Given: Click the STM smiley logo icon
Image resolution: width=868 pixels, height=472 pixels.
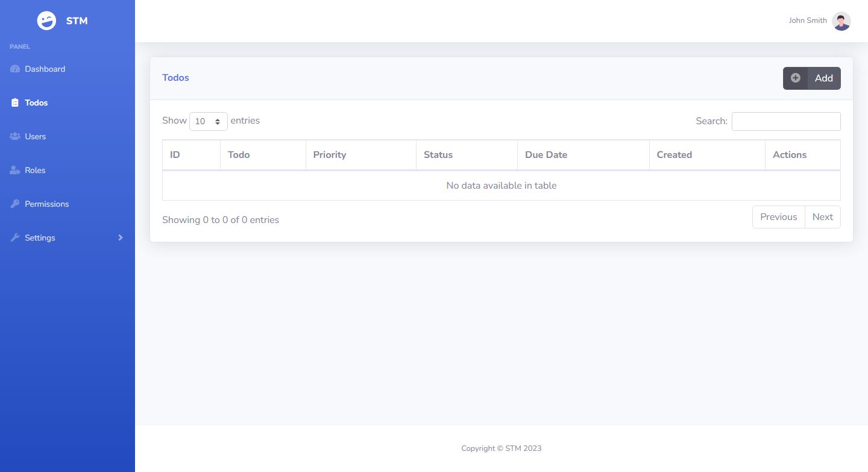Looking at the screenshot, I should coord(46,20).
